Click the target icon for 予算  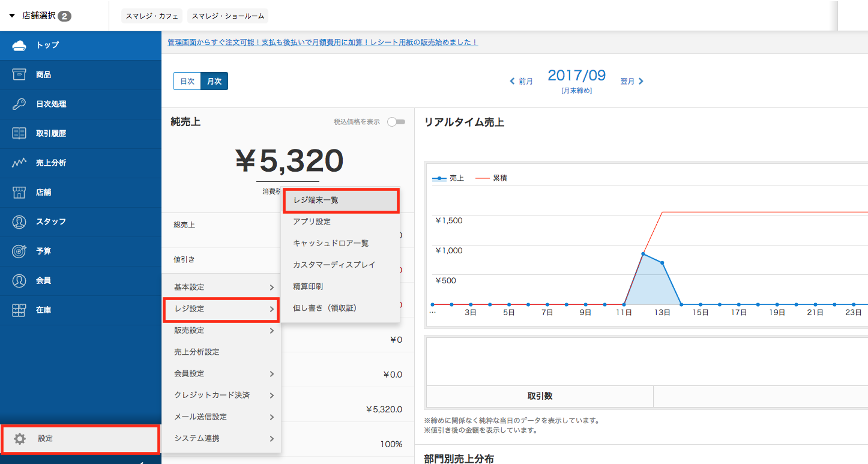pos(19,251)
